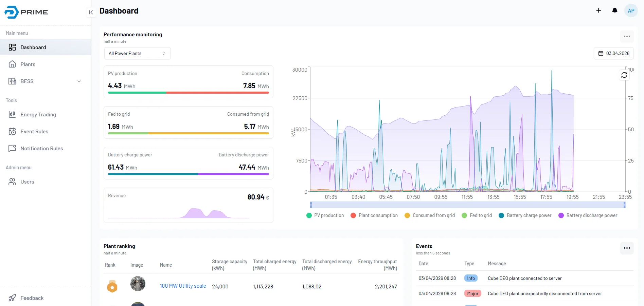This screenshot has width=644, height=306.
Task: Refresh the performance monitoring chart
Action: [x=624, y=75]
